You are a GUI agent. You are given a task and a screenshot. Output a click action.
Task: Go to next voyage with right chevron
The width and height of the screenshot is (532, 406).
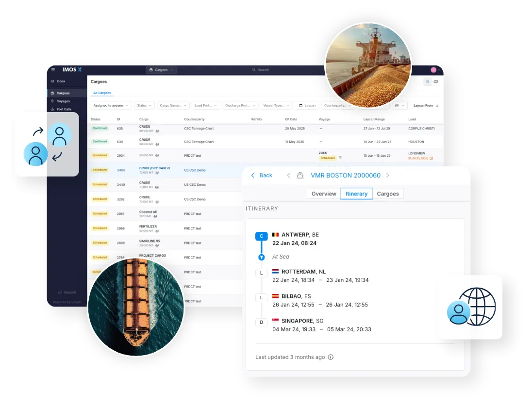[387, 176]
